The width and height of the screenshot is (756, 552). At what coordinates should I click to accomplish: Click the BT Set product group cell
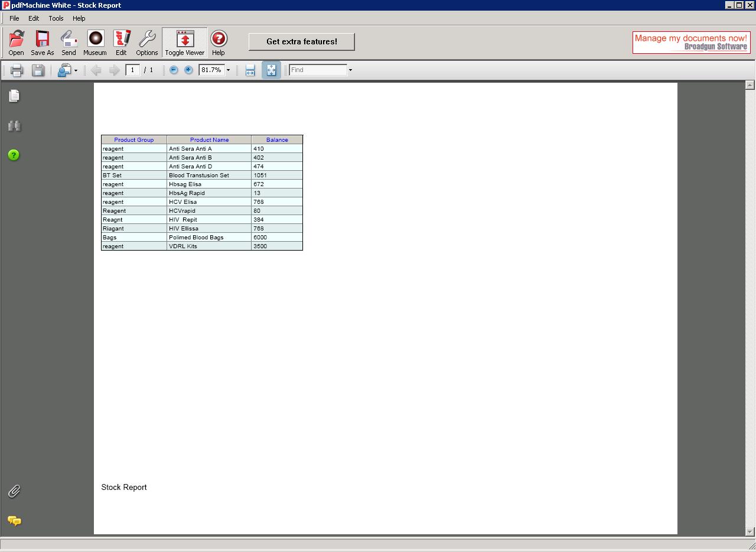point(134,176)
